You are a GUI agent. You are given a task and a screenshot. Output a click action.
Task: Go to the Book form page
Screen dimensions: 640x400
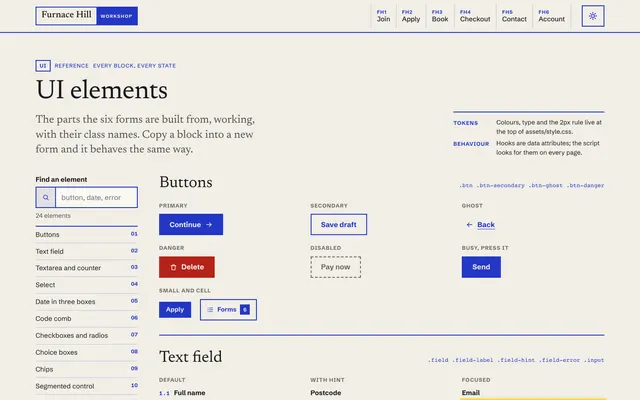(440, 16)
